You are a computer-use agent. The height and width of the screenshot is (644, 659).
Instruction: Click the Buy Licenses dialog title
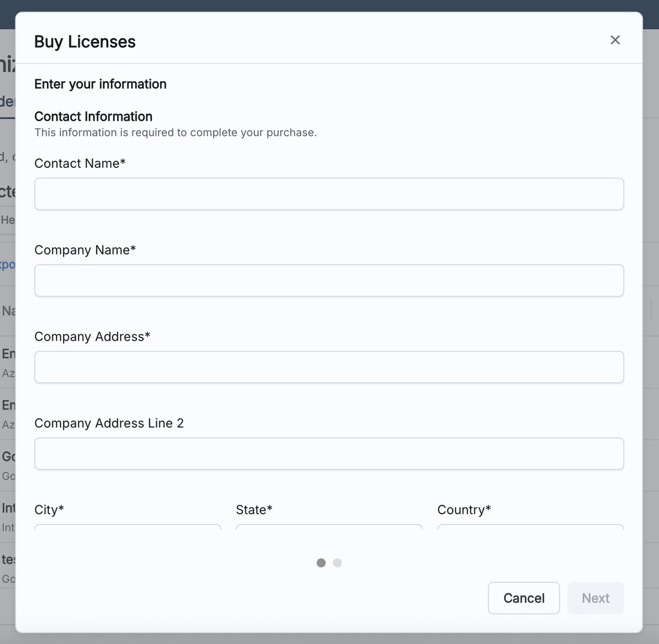(x=85, y=42)
